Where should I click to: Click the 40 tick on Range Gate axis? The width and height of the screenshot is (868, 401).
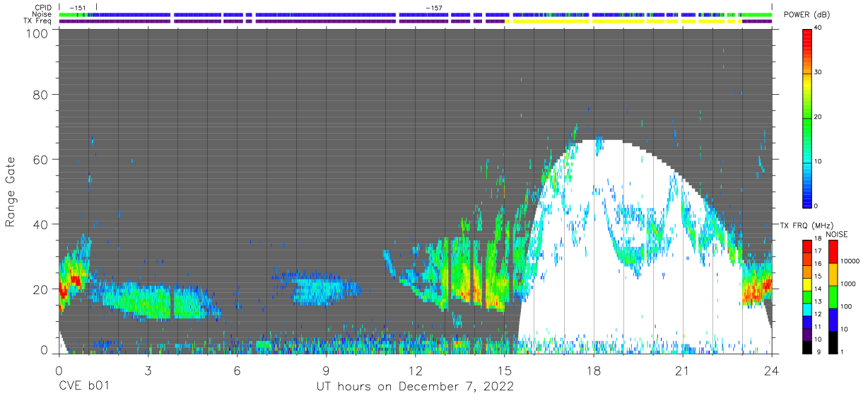pos(40,224)
